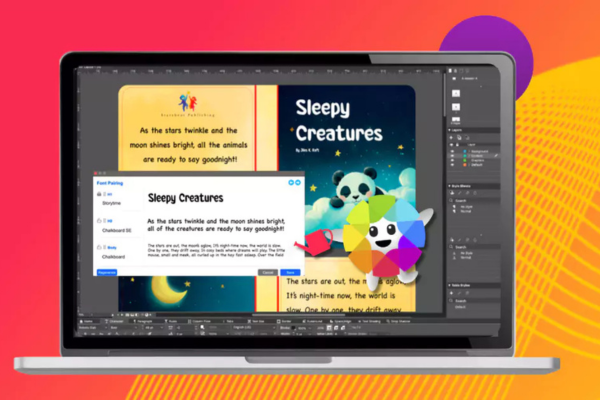Select the Normal paragraph style sheet
Screen dimensions: 600x400
(466, 211)
